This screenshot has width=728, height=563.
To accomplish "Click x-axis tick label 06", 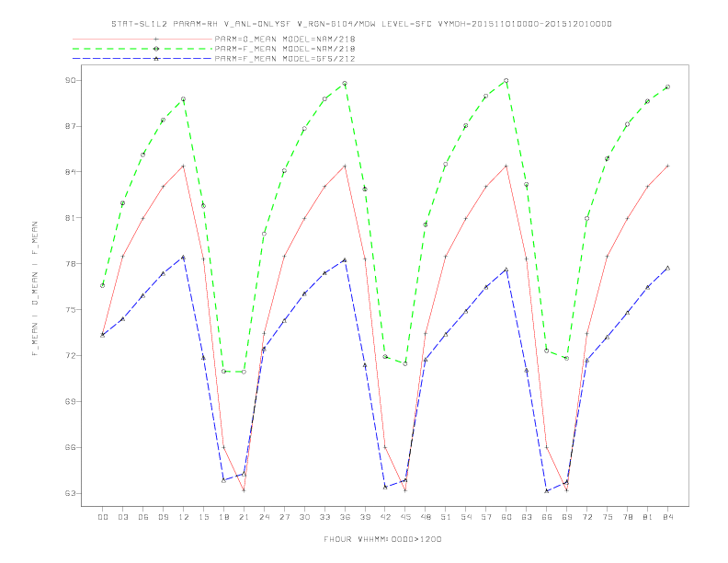I will click(143, 517).
